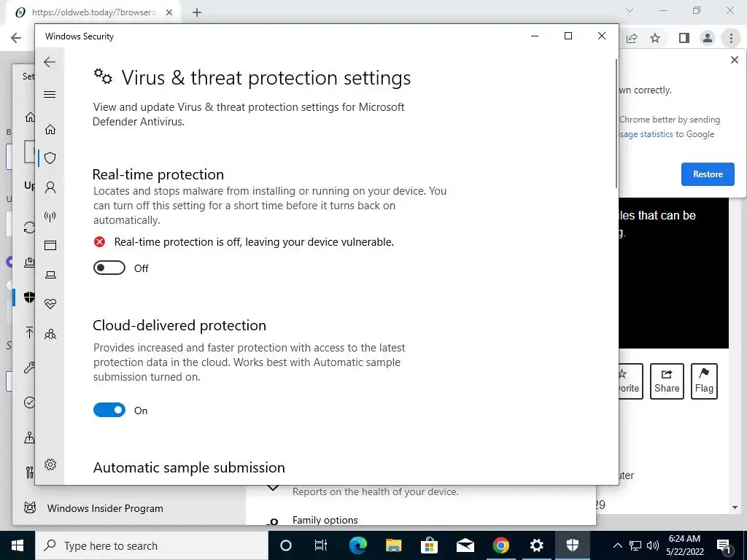Open Task View on taskbar
Screen dimensions: 747x560
point(321,545)
